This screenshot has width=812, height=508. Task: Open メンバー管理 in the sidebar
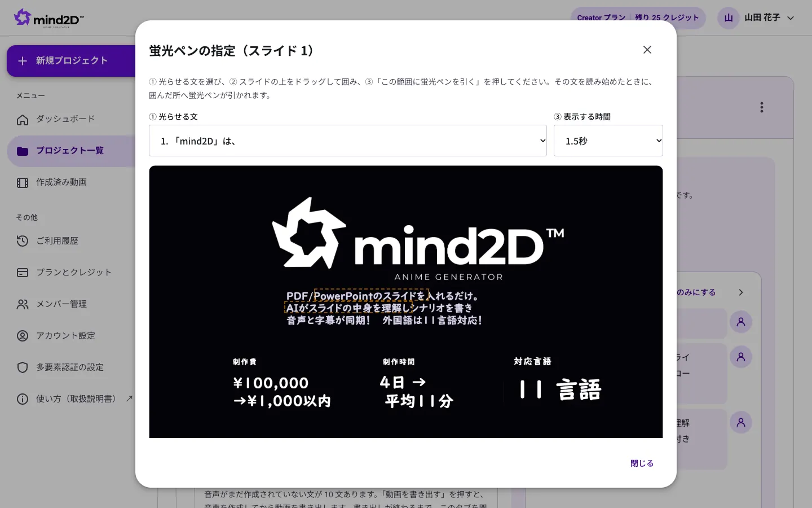coord(71,304)
